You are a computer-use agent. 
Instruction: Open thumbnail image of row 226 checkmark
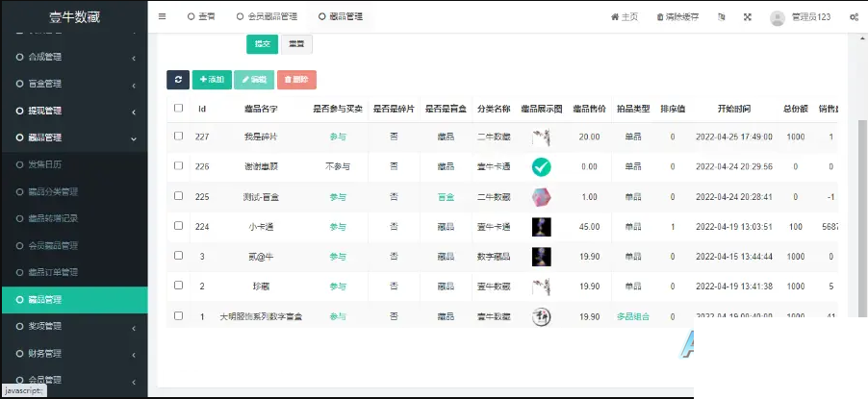click(x=541, y=166)
